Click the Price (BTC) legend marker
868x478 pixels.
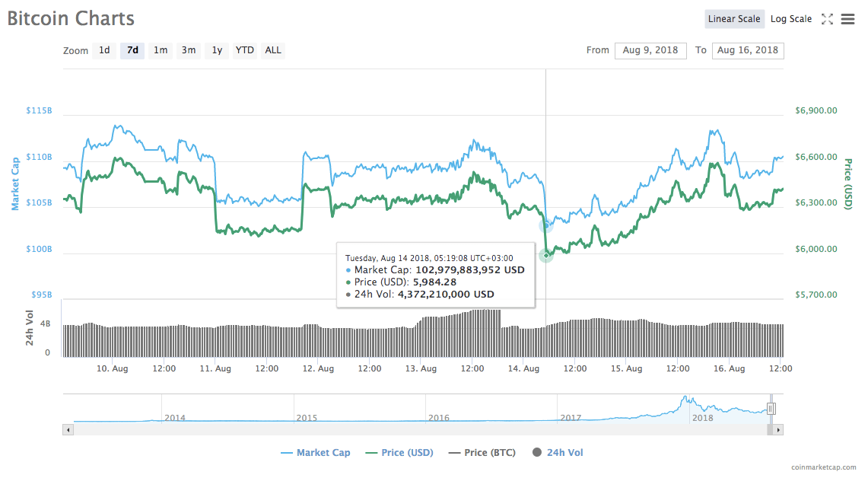[456, 452]
